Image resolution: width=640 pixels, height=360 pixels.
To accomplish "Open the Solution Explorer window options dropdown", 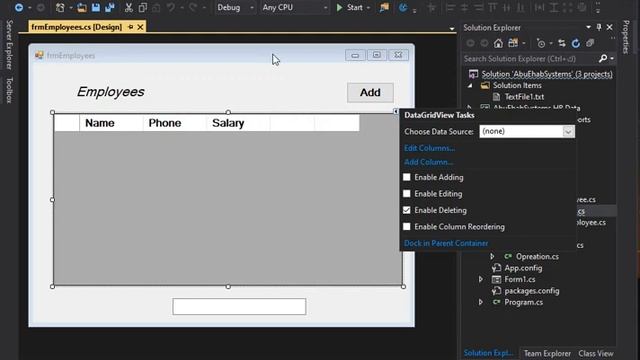I will point(588,27).
